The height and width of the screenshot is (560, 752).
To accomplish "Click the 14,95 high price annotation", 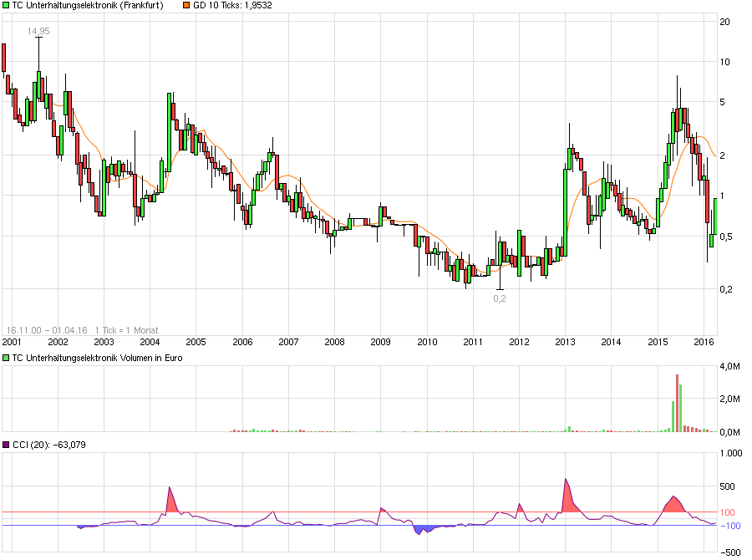I will tap(38, 31).
